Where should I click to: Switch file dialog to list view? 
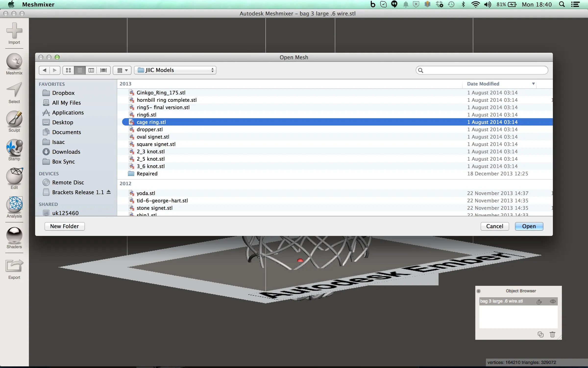coord(80,70)
